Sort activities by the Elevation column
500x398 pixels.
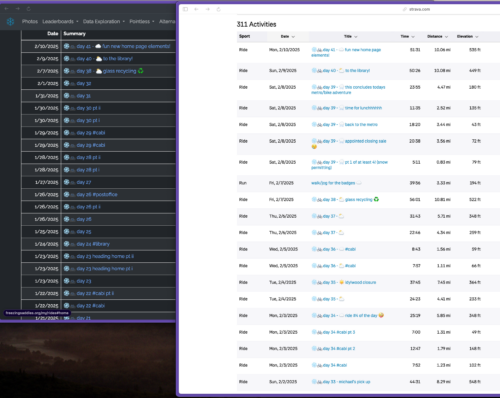click(467, 36)
